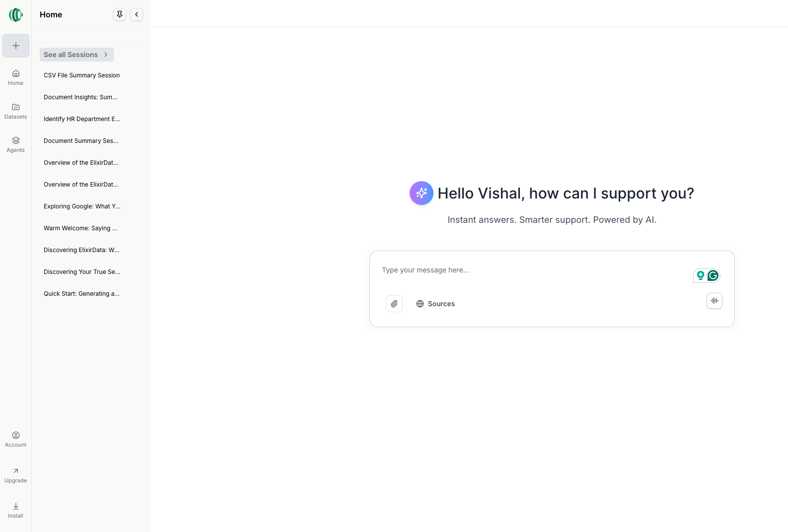788x532 pixels.
Task: Click the green app logo
Action: (x=16, y=15)
